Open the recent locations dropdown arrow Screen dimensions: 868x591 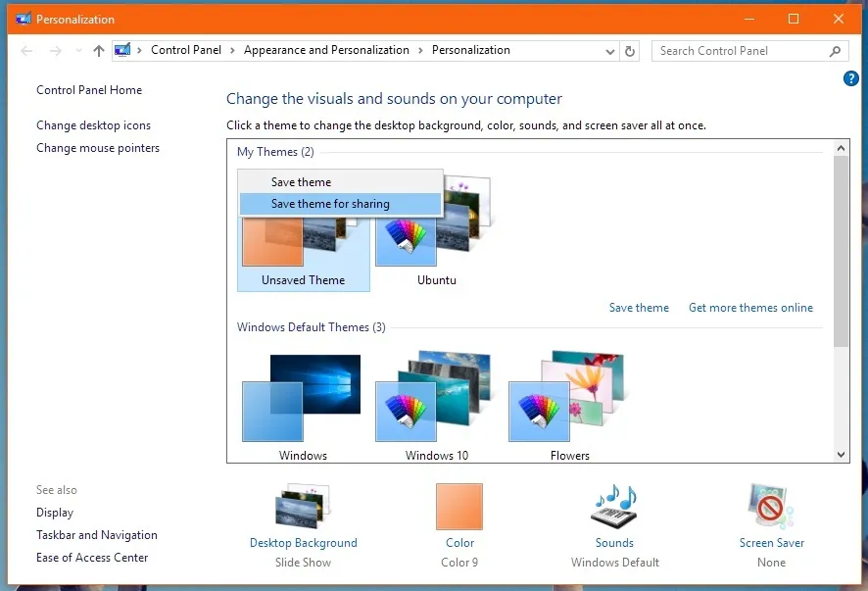[x=78, y=51]
